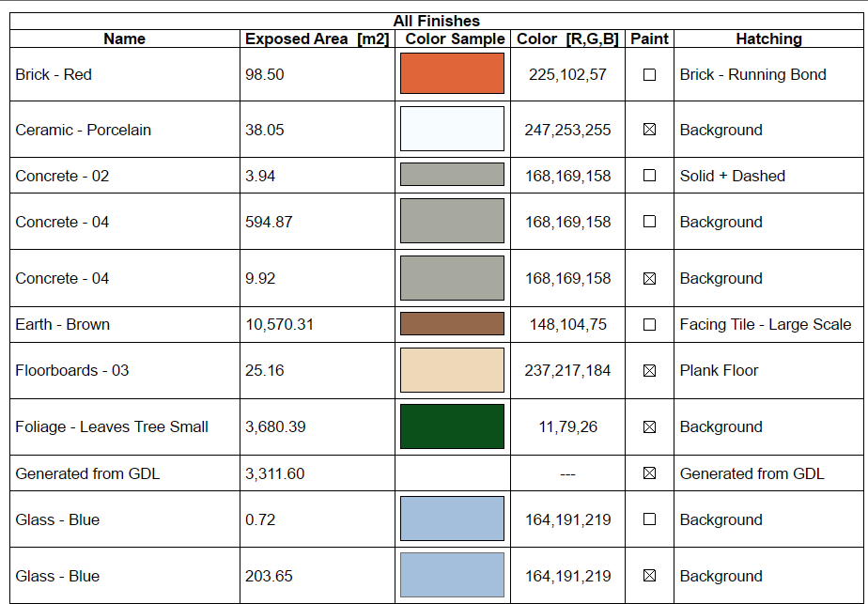Image resolution: width=868 pixels, height=604 pixels.
Task: Click the Ceramic - Porcelain white swatch
Action: [452, 129]
